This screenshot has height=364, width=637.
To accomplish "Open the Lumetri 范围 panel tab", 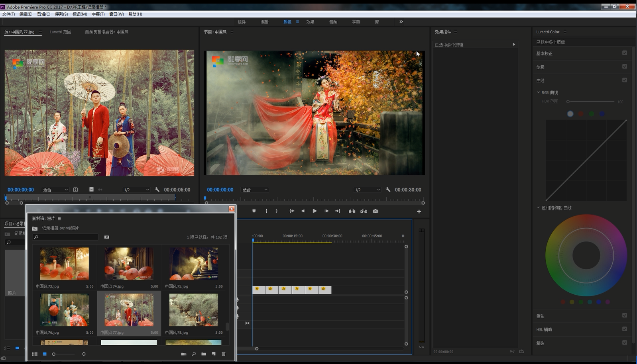I will click(x=60, y=32).
